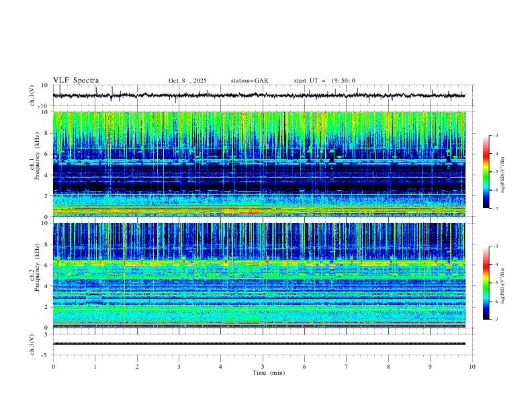
Task: Click the time axis tick label '7'
Action: (347, 367)
